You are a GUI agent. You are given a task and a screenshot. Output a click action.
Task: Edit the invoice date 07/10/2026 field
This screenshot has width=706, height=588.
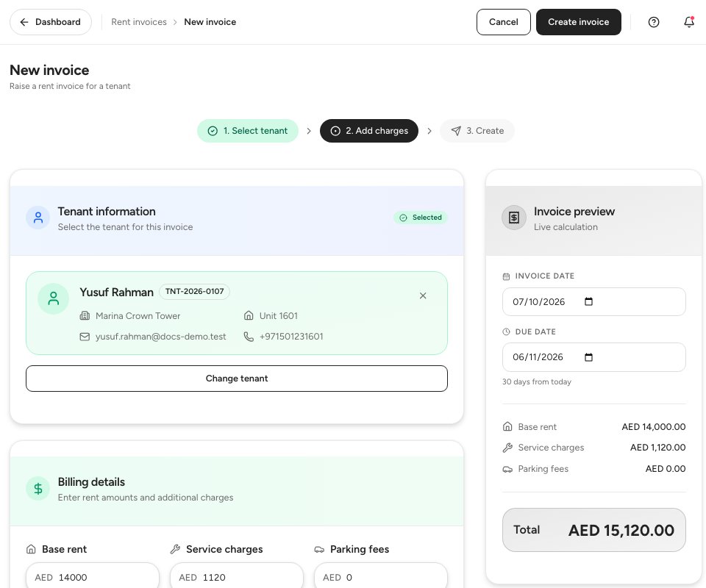pos(594,302)
